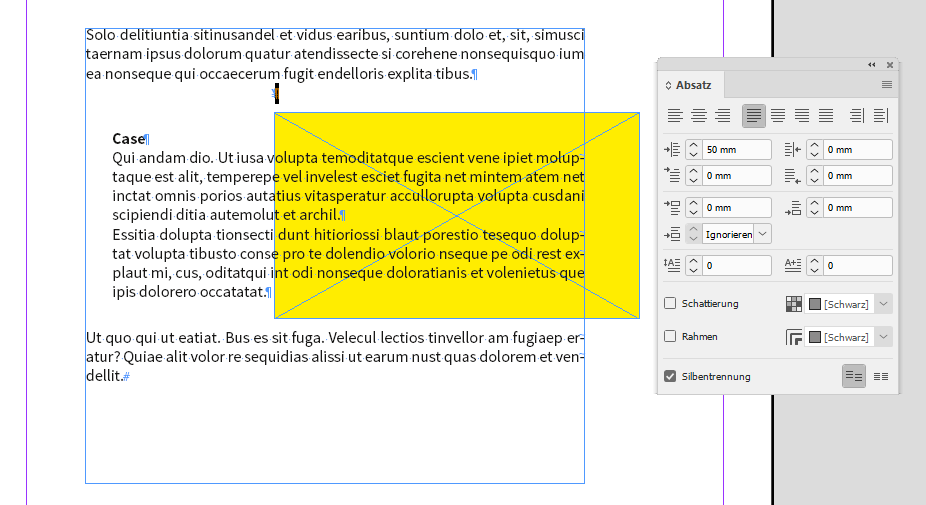926x505 pixels.
Task: Click the last line right indent field
Action: [857, 175]
